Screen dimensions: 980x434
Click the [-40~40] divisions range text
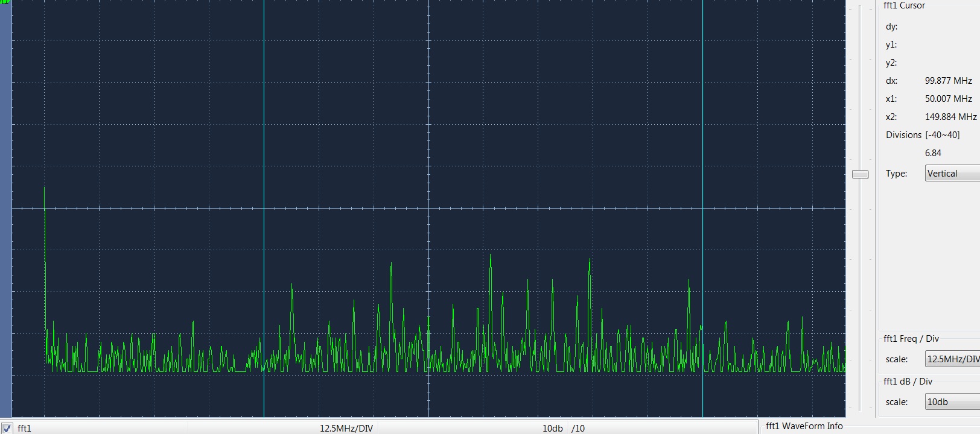coord(943,135)
